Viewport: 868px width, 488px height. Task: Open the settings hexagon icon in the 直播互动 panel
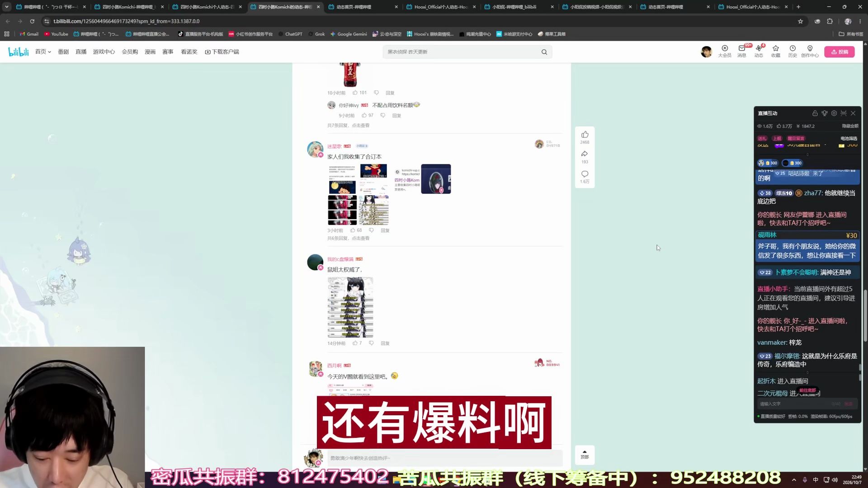[x=834, y=113]
